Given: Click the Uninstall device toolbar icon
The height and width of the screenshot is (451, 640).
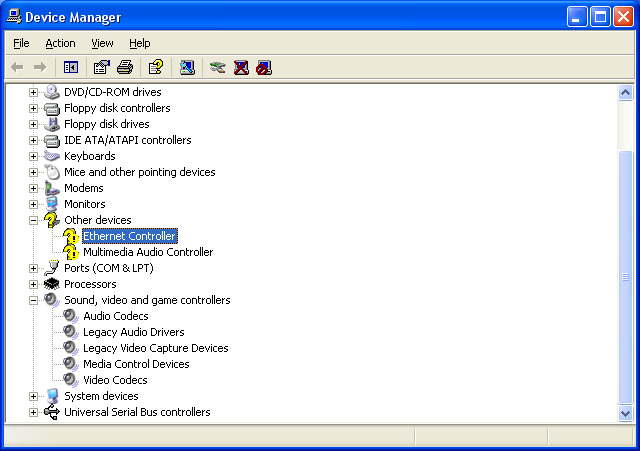Looking at the screenshot, I should [x=241, y=68].
